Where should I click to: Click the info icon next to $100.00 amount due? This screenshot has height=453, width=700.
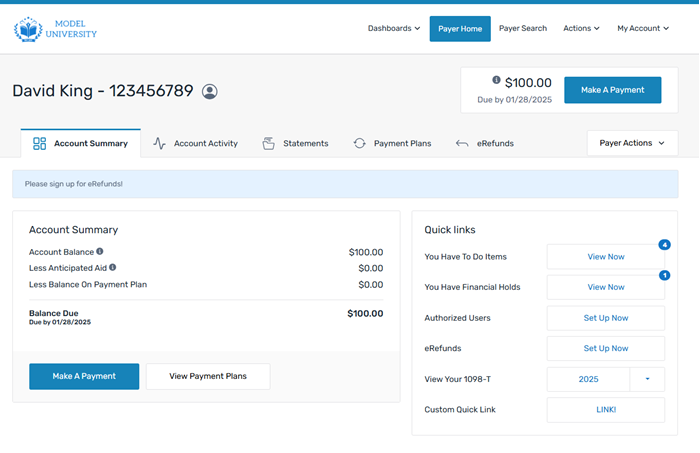click(x=496, y=81)
